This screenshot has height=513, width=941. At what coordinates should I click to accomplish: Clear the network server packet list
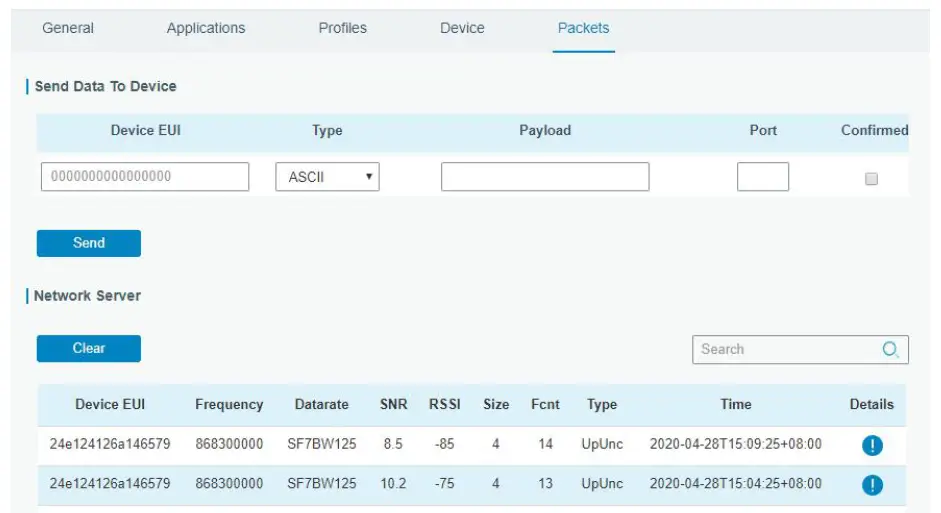(x=89, y=348)
